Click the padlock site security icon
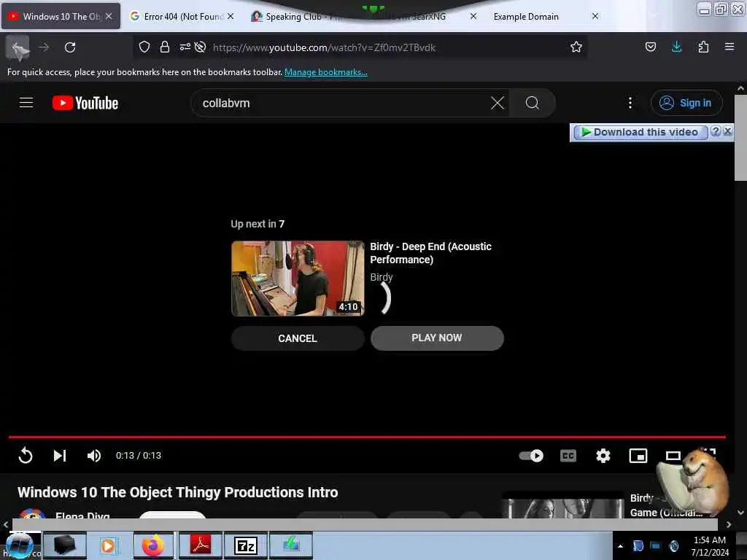The image size is (747, 560). [164, 47]
